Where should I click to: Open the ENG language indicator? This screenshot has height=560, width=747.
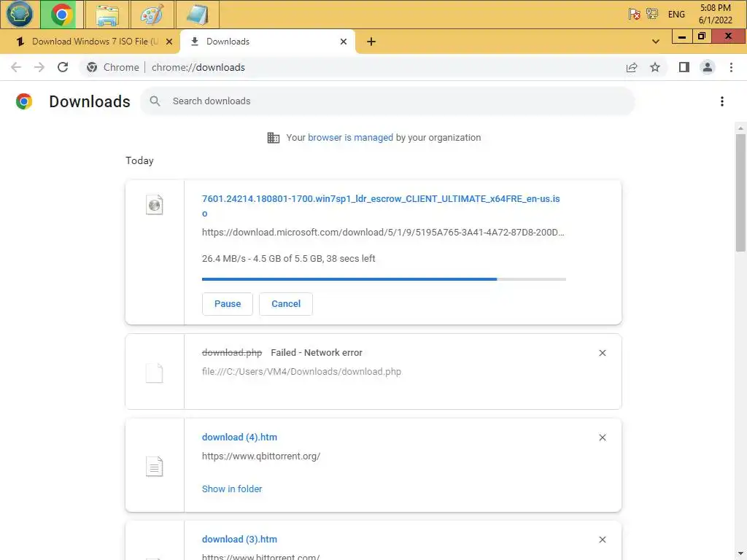point(676,15)
